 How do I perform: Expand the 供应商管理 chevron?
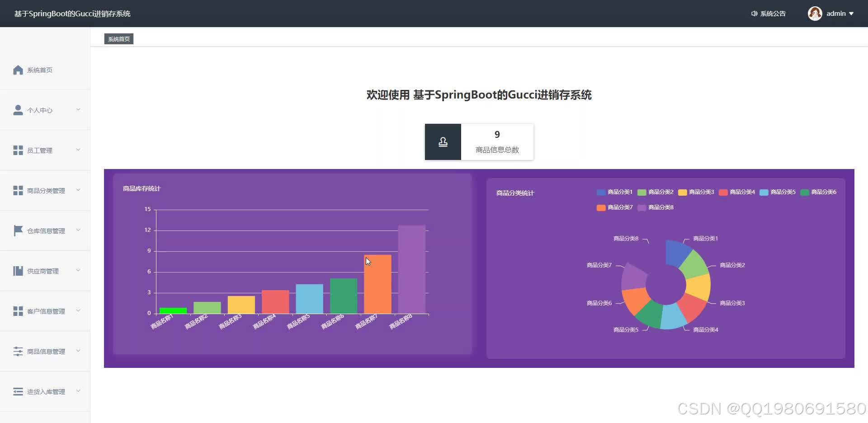tap(78, 270)
